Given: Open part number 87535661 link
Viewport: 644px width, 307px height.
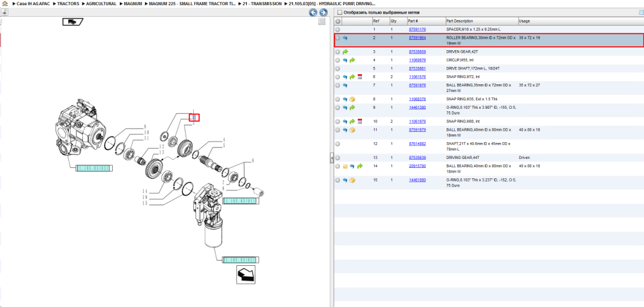Looking at the screenshot, I should (417, 68).
